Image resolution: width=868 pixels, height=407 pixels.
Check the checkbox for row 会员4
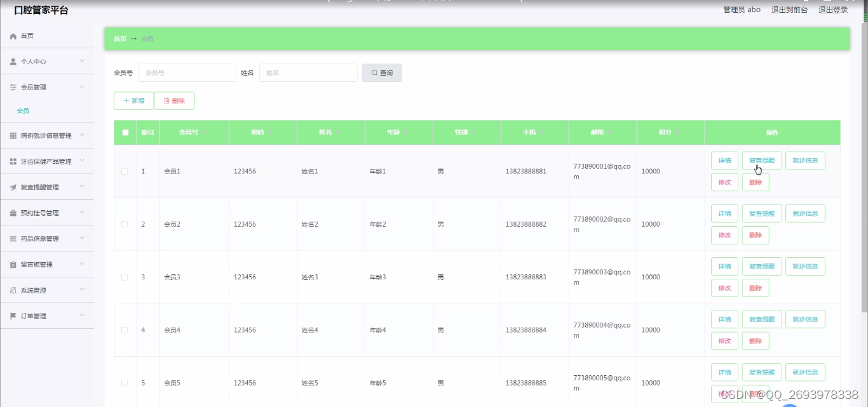click(125, 330)
